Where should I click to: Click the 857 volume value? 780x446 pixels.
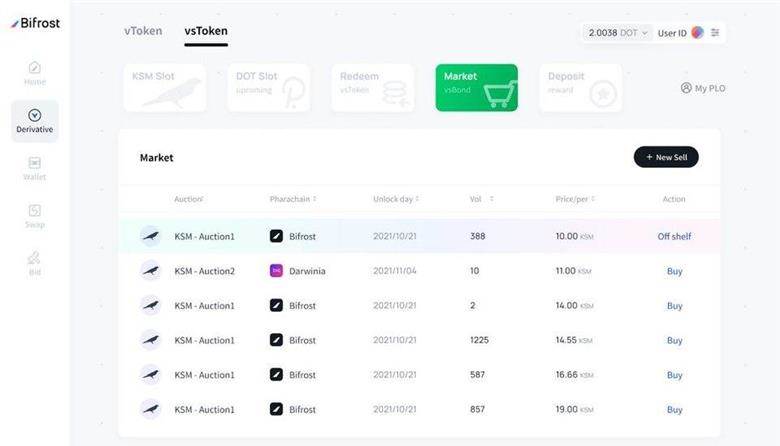pyautogui.click(x=478, y=409)
